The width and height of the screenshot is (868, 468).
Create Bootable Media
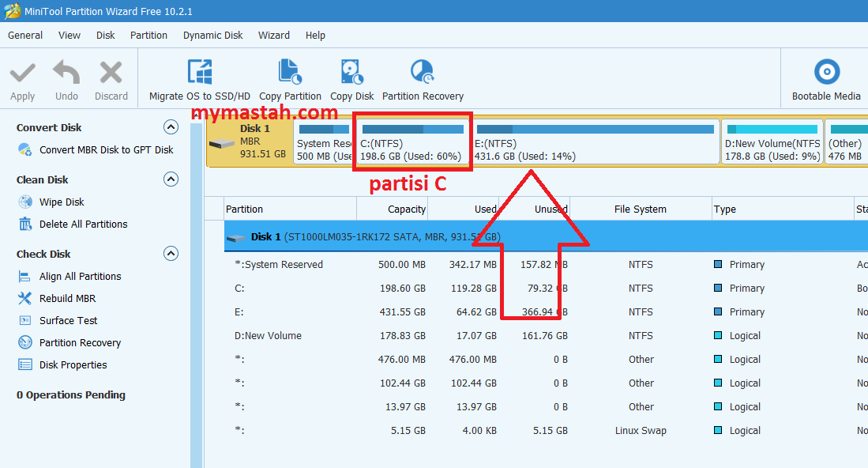pyautogui.click(x=826, y=81)
